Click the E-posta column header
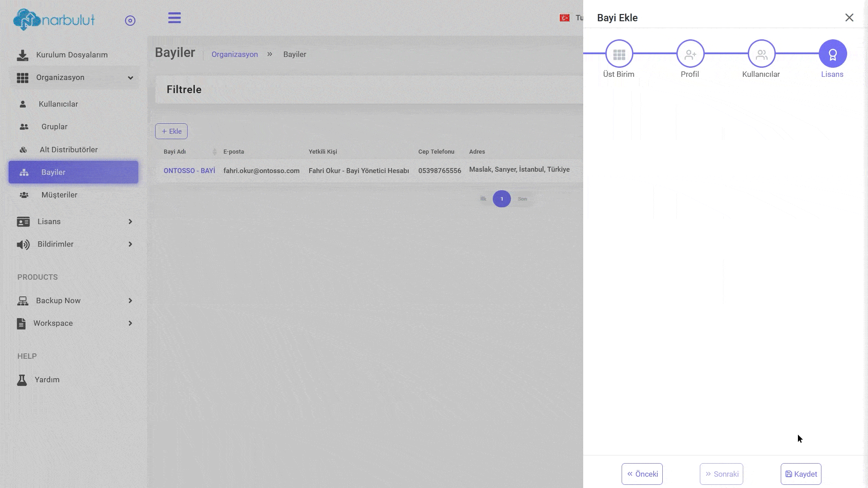The width and height of the screenshot is (868, 488). (234, 152)
